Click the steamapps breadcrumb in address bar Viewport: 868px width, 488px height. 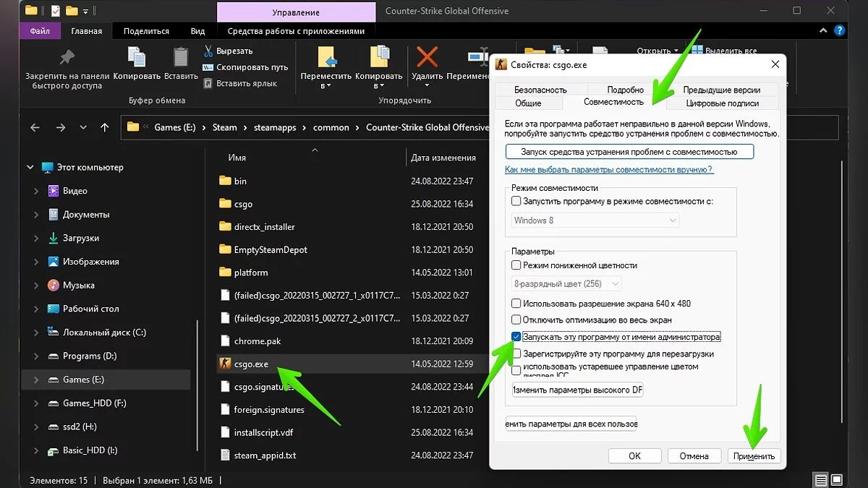(275, 127)
